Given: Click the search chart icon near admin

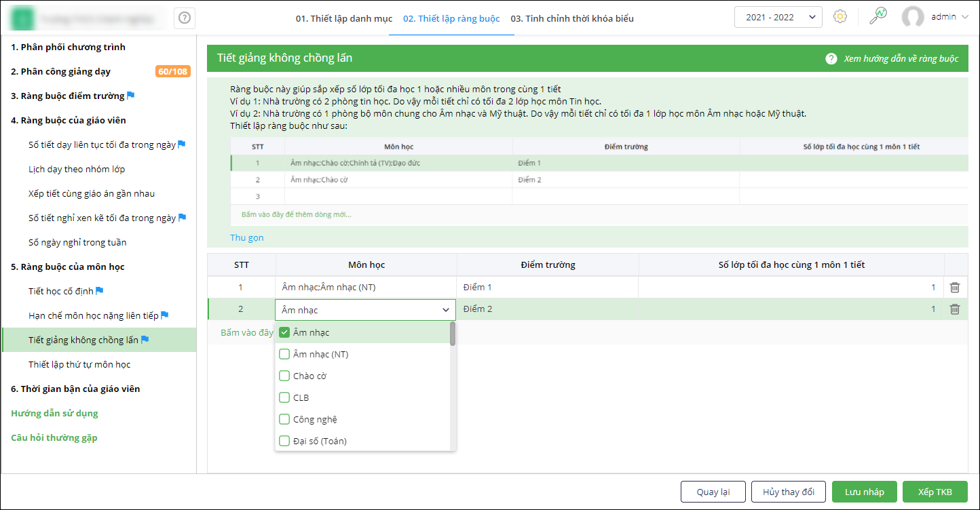Looking at the screenshot, I should [878, 16].
